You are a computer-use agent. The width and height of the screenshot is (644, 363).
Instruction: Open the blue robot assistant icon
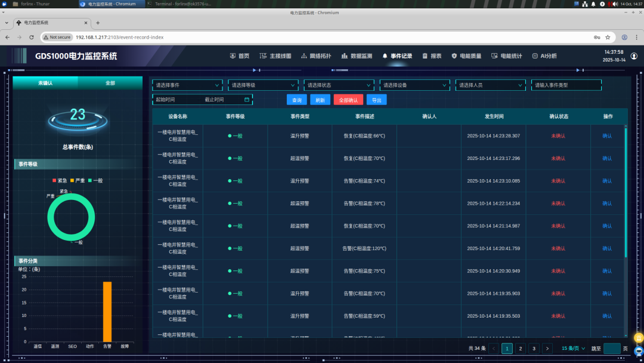[x=638, y=351]
